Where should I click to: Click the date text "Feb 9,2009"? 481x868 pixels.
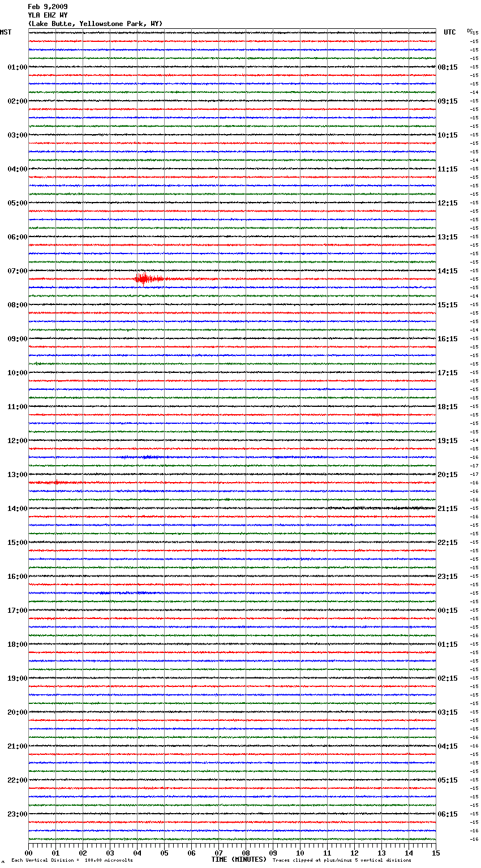[x=48, y=7]
